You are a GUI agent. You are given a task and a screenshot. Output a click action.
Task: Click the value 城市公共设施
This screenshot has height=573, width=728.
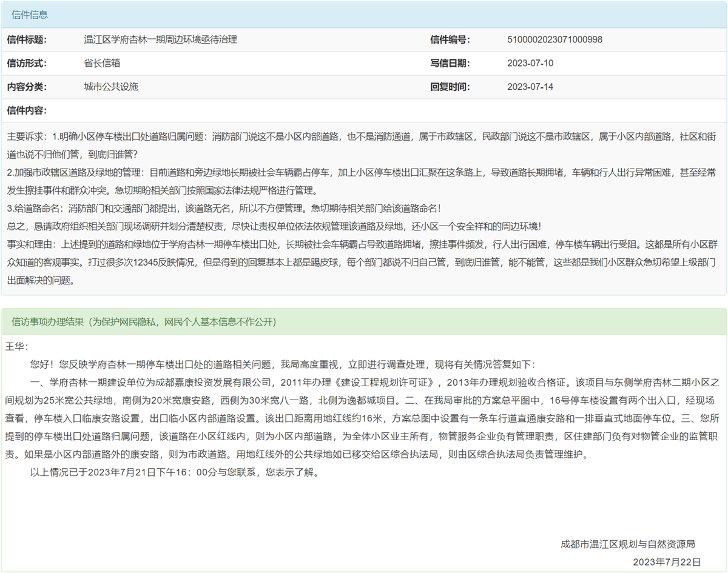pos(111,87)
